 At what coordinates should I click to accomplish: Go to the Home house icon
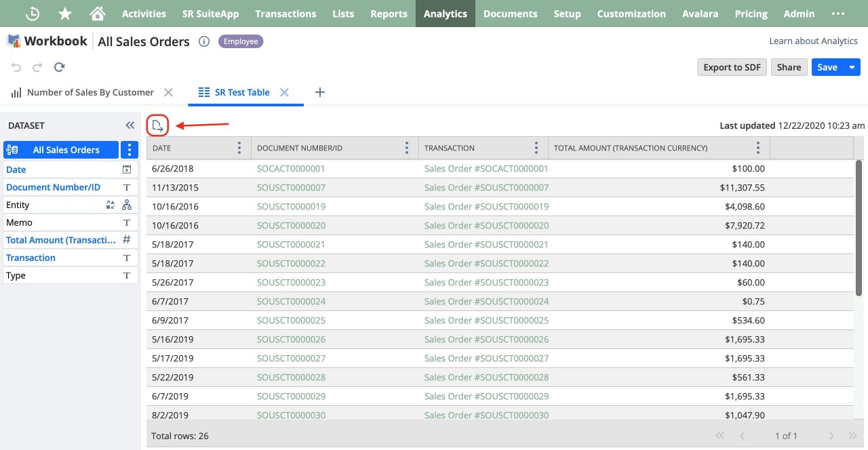point(98,14)
